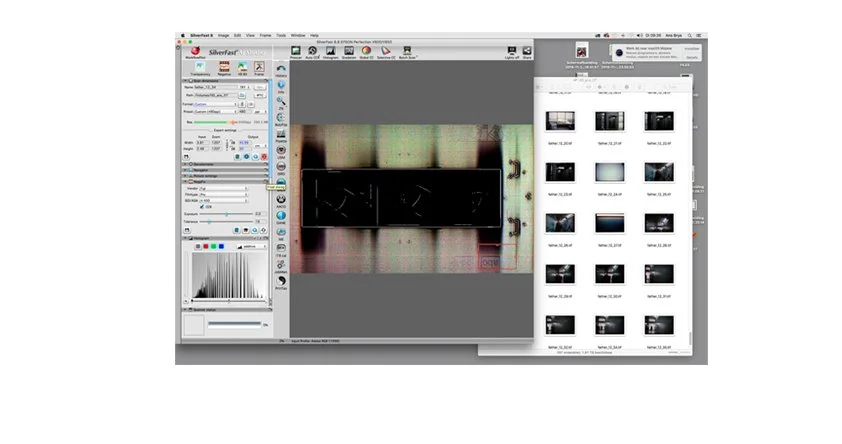
Task: Click Installer in macOS notification
Action: [x=692, y=49]
